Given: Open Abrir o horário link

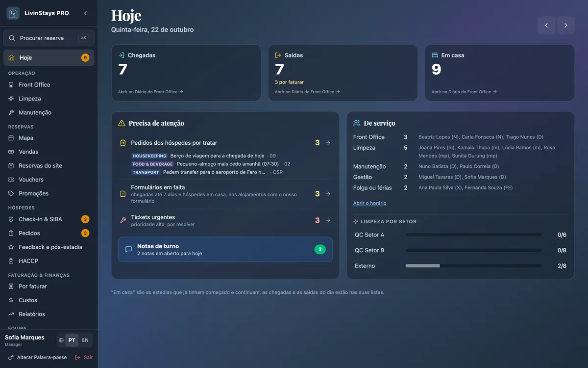Looking at the screenshot, I should click(370, 203).
